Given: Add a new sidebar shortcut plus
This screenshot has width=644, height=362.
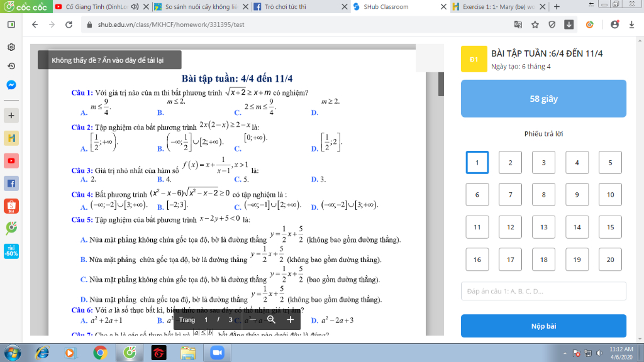Looking at the screenshot, I should point(11,116).
